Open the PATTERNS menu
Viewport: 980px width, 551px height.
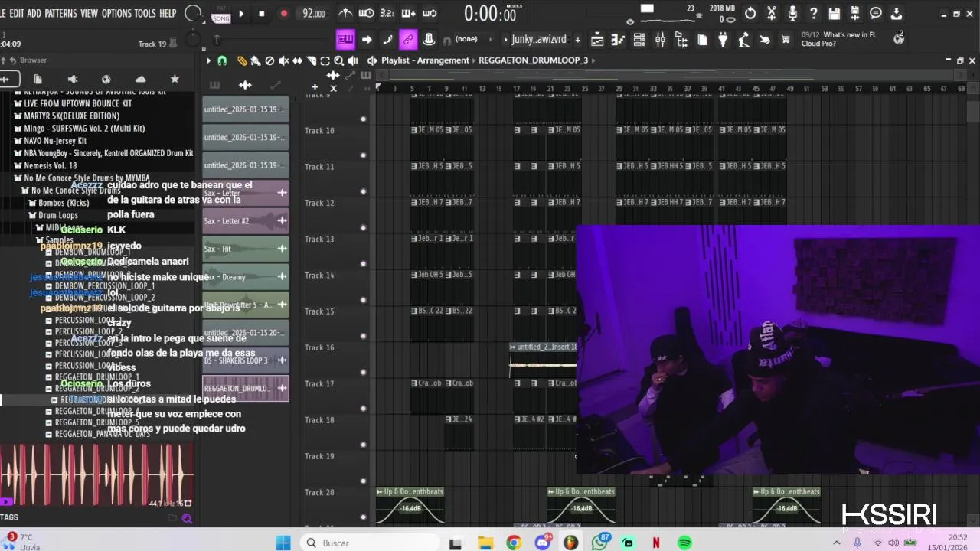(x=60, y=14)
